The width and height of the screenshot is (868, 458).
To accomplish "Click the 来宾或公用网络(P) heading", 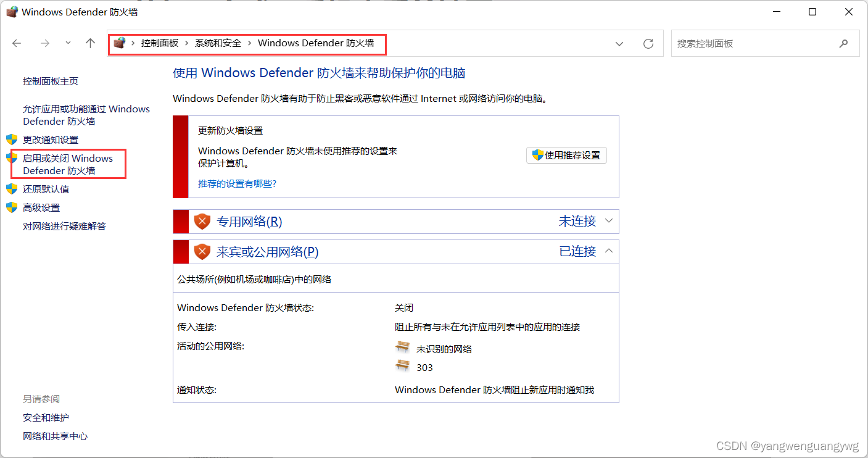I will pyautogui.click(x=268, y=252).
